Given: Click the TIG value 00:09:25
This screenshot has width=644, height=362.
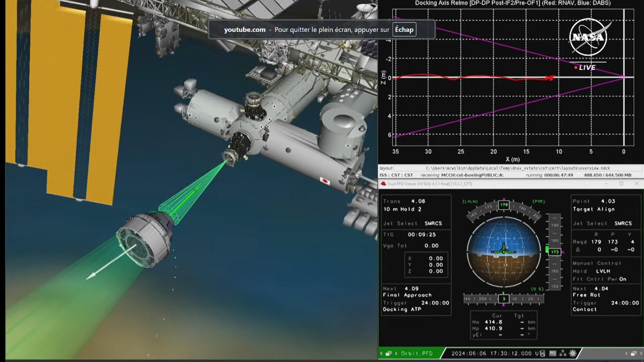Looking at the screenshot, I should coord(422,235).
